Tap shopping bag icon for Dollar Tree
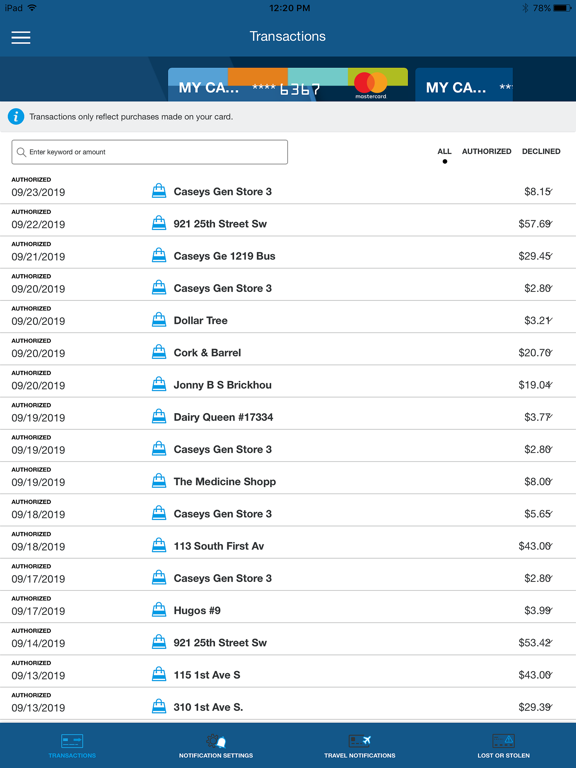Screen dimensions: 576x768 coord(159,320)
